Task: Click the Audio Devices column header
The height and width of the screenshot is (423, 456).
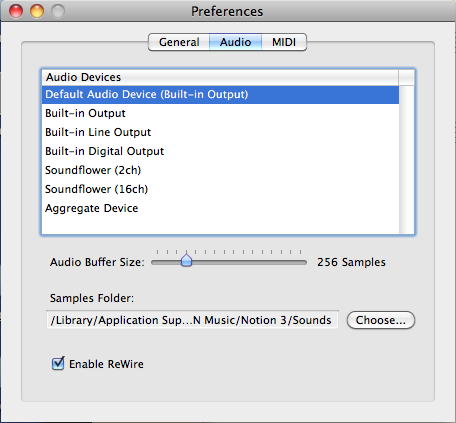Action: click(220, 77)
